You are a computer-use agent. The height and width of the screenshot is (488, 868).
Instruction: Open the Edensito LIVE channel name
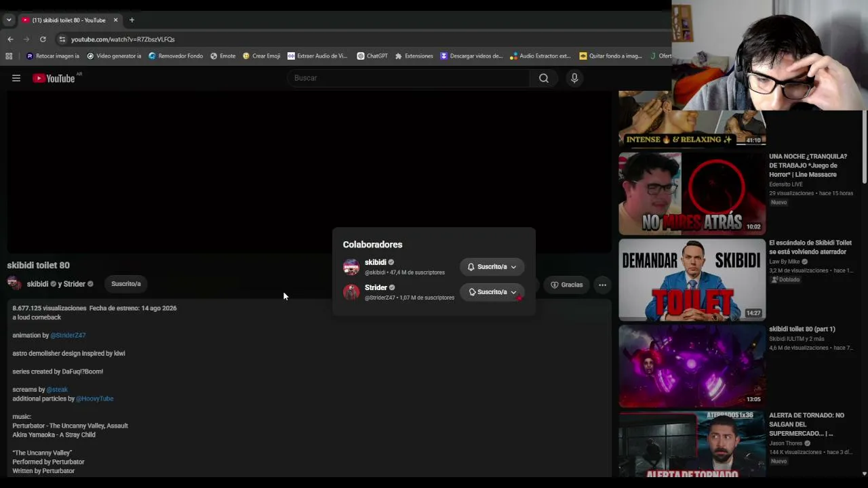[786, 184]
